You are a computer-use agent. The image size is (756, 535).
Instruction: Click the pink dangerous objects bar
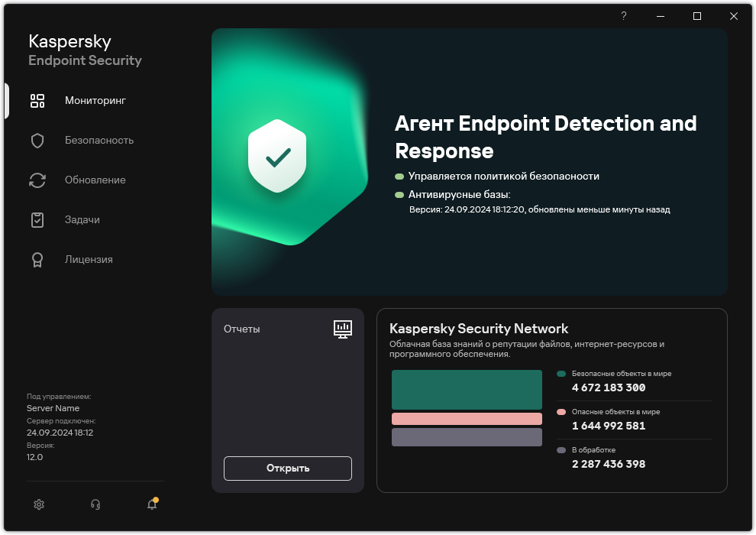pos(467,419)
